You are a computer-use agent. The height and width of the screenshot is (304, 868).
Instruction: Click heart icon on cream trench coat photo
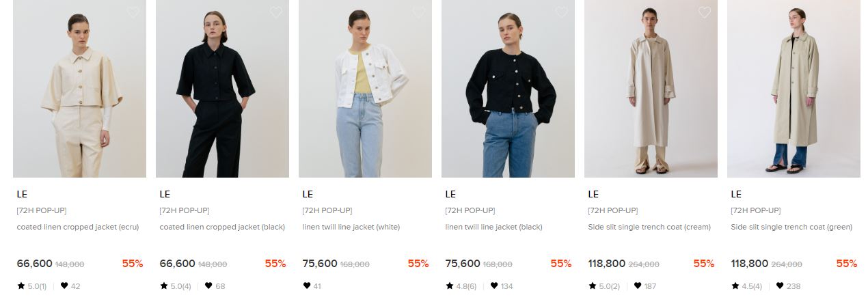[705, 12]
